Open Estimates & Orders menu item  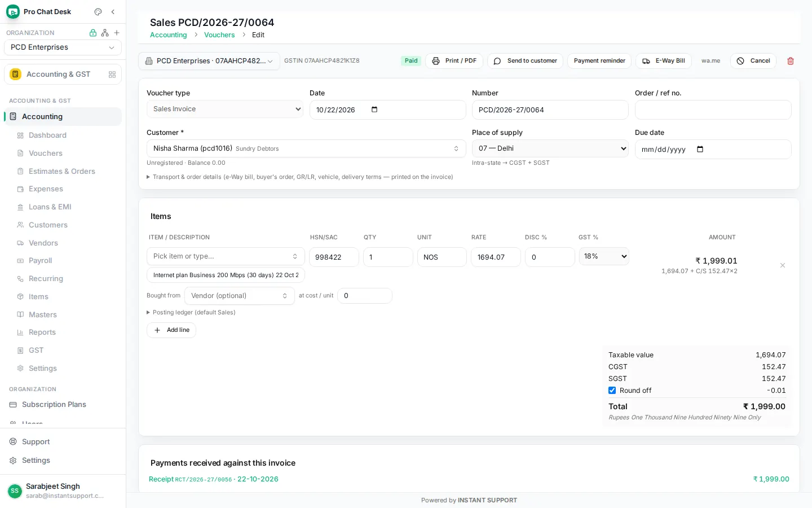[x=63, y=172]
